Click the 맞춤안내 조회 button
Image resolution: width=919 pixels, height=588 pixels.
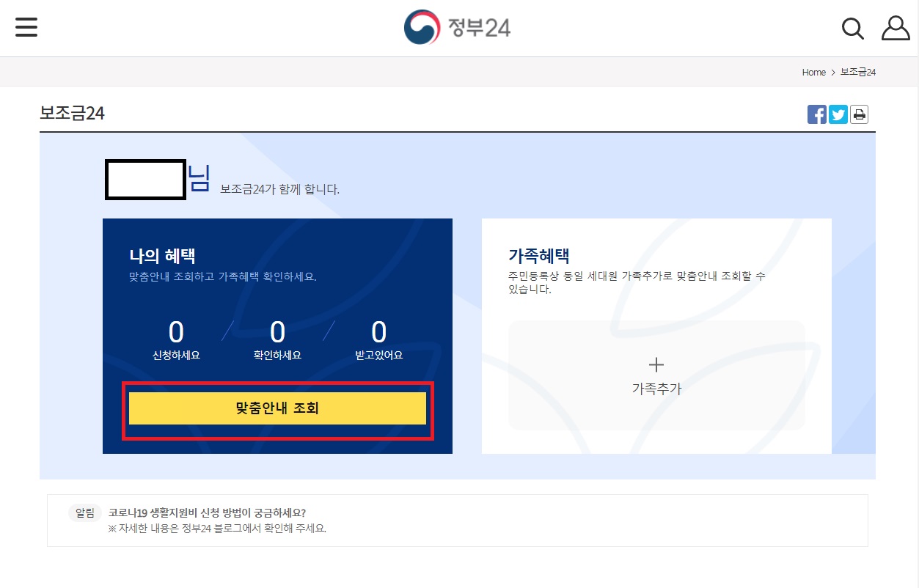point(277,408)
